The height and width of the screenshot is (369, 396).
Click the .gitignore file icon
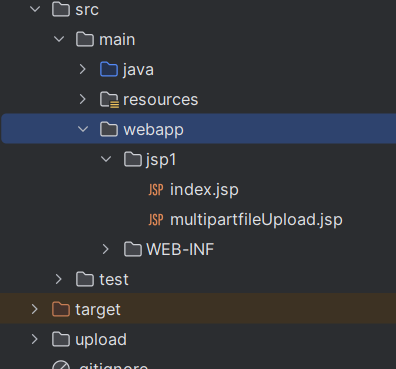[61, 365]
